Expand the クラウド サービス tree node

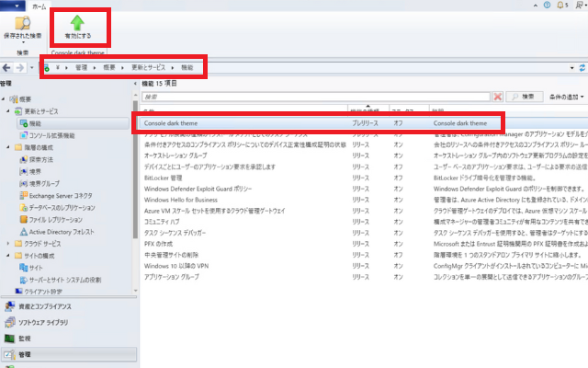(9, 244)
